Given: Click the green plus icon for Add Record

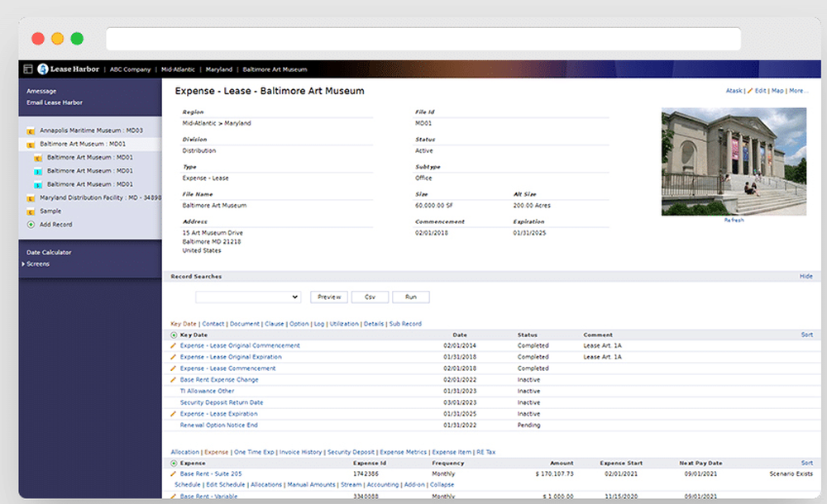Looking at the screenshot, I should coord(31,225).
